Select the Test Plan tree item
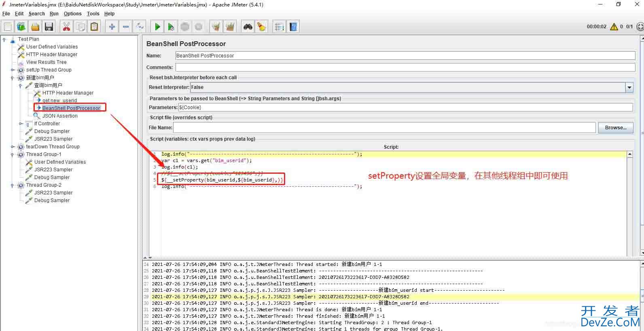Image resolution: width=644 pixels, height=331 pixels. tap(28, 39)
